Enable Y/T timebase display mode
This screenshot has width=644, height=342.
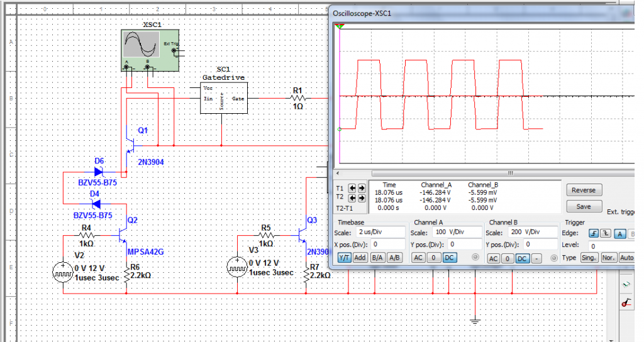344,258
